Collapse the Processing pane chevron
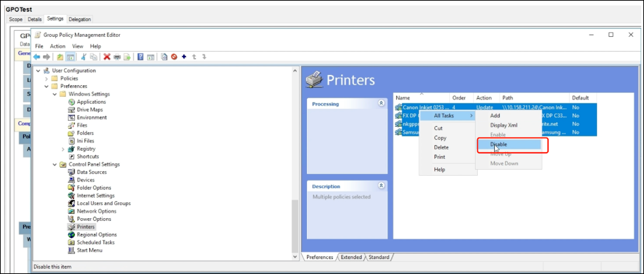Viewport: 644px width, 274px height. pyautogui.click(x=381, y=104)
